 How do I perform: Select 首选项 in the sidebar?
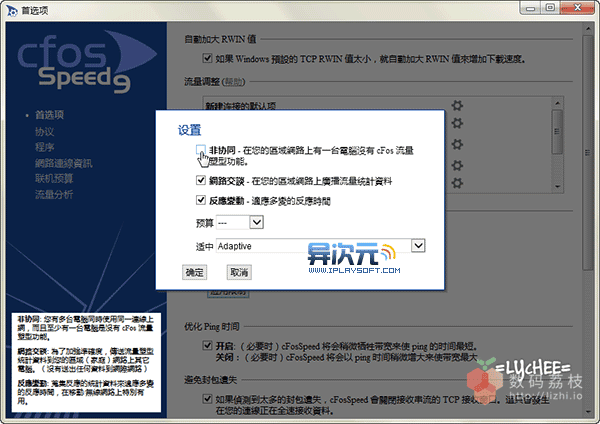(49, 115)
